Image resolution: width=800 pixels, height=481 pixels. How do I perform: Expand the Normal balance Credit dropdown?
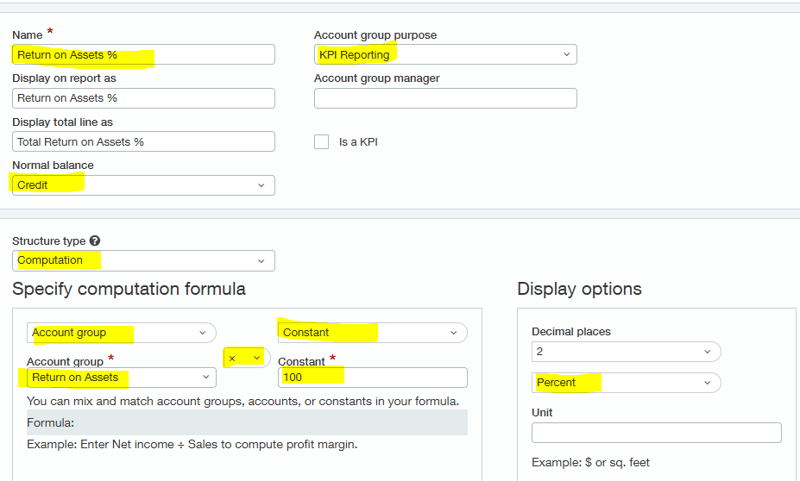point(143,185)
